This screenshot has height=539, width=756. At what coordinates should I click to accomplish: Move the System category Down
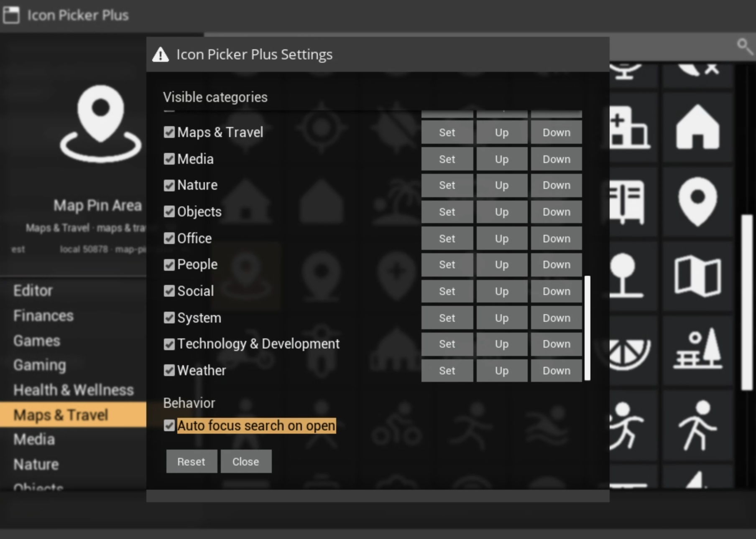[557, 318]
